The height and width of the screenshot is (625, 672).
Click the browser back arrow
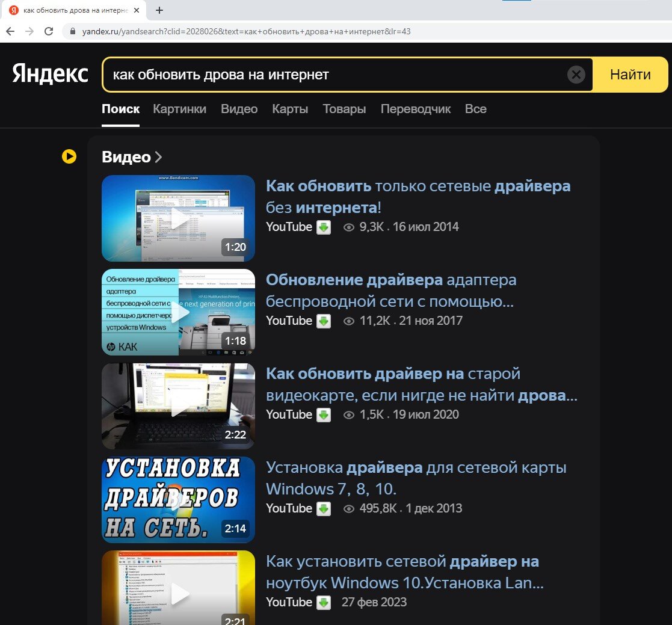[10, 31]
